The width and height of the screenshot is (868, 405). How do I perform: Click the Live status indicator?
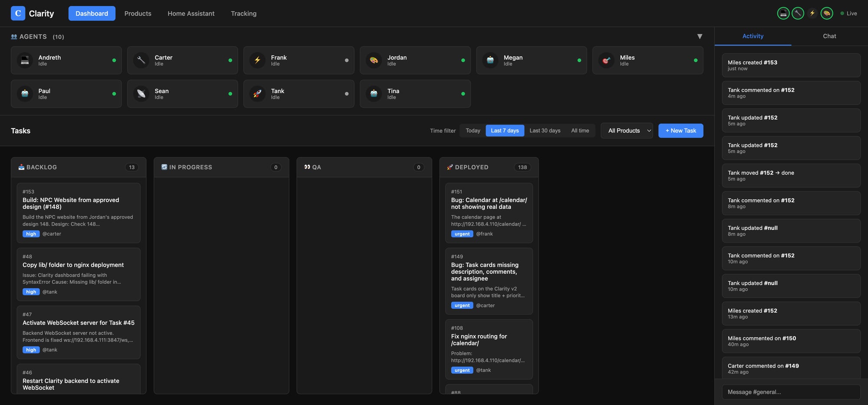pos(848,13)
